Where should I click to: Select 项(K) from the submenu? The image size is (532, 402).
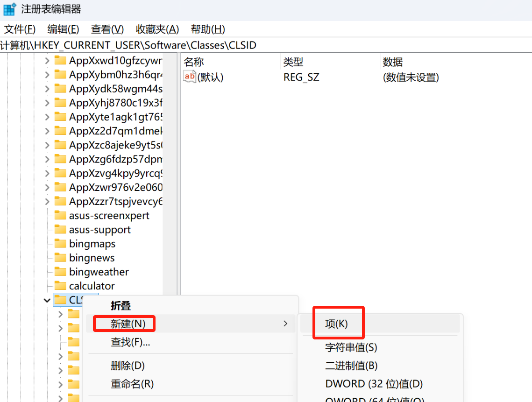336,324
